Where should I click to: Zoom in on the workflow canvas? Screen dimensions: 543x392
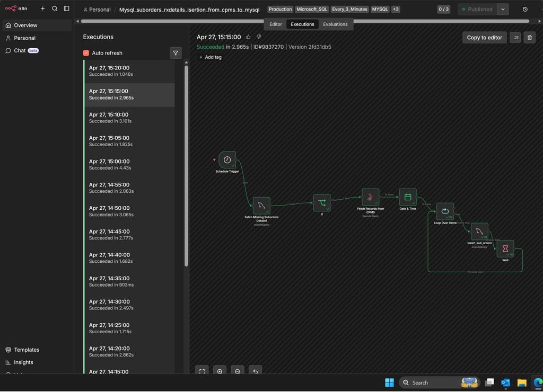click(x=220, y=371)
